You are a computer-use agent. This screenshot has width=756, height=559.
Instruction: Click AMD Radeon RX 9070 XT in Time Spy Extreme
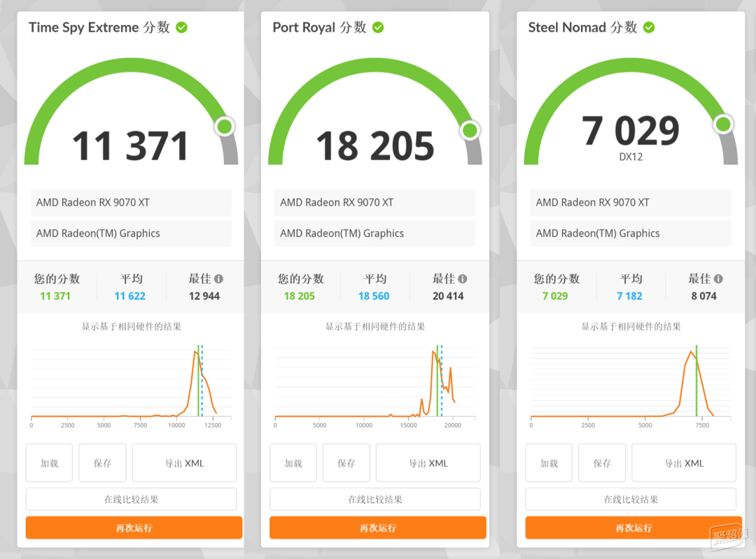[x=131, y=202]
